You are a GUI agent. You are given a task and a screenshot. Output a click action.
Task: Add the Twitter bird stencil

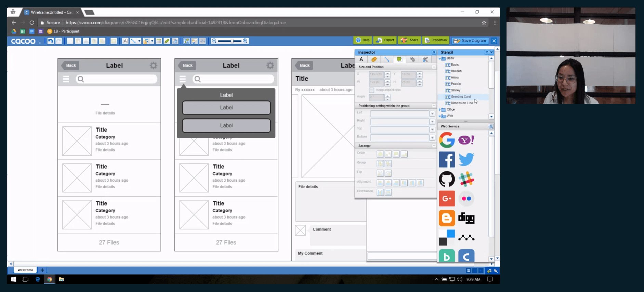point(466,159)
